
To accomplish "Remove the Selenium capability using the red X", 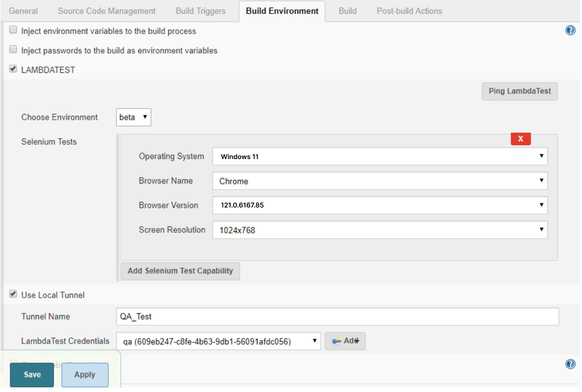I will (x=520, y=139).
